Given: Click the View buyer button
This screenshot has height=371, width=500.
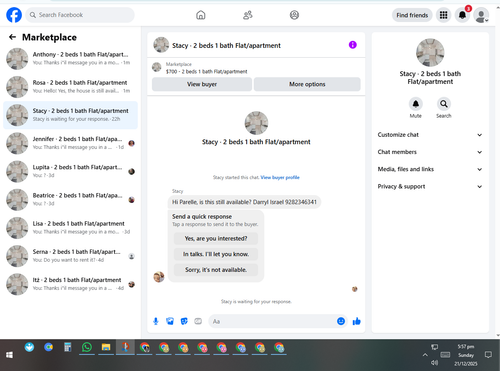Looking at the screenshot, I should [202, 84].
